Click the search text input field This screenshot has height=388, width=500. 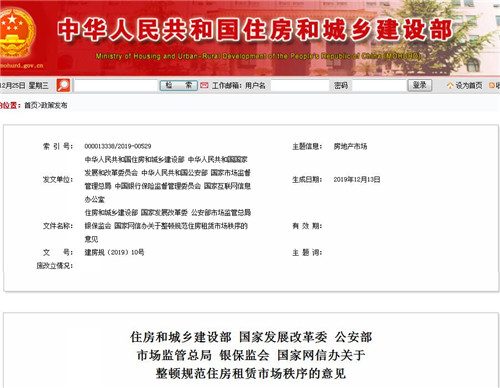click(x=116, y=86)
